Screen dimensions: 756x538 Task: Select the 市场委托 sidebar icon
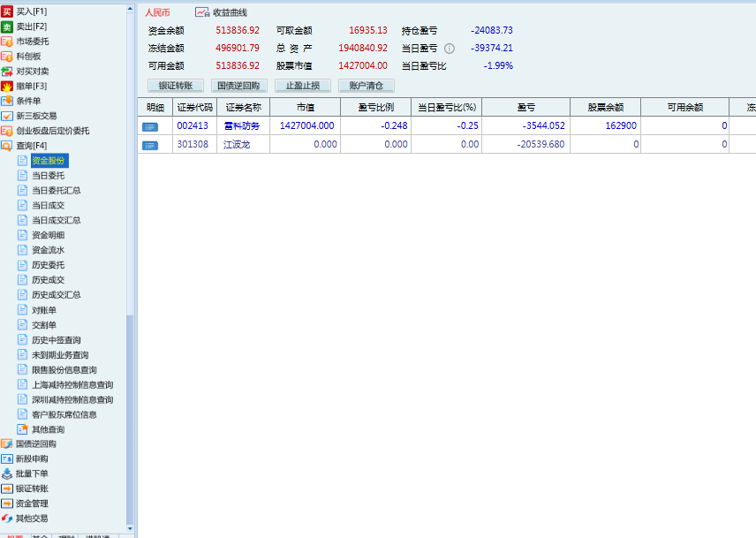click(x=7, y=42)
